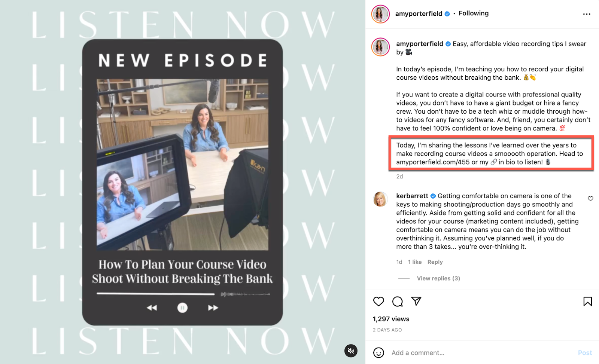Toggle the Following status button
The height and width of the screenshot is (364, 599).
click(x=474, y=13)
